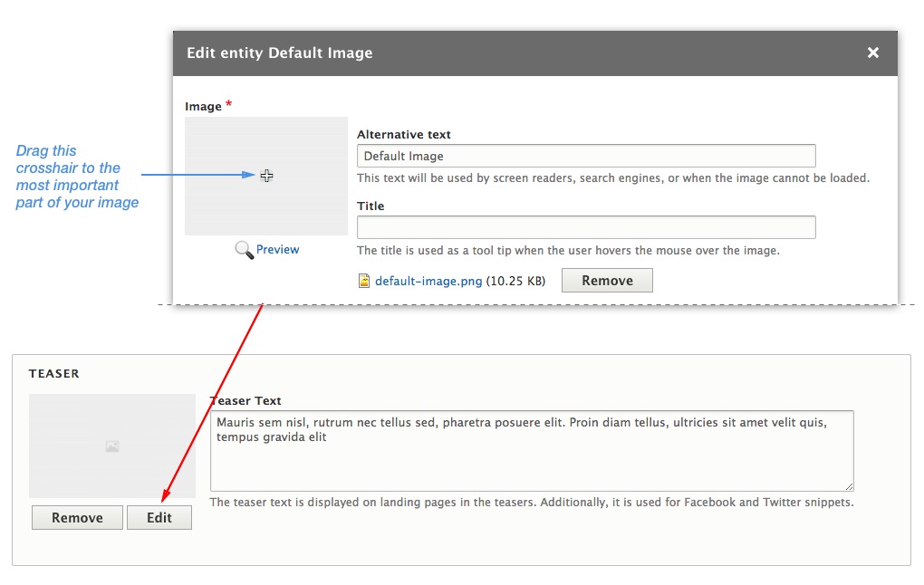Viewport: 924px width, 585px height.
Task: Click the textarea resize grip handle
Action: (849, 486)
